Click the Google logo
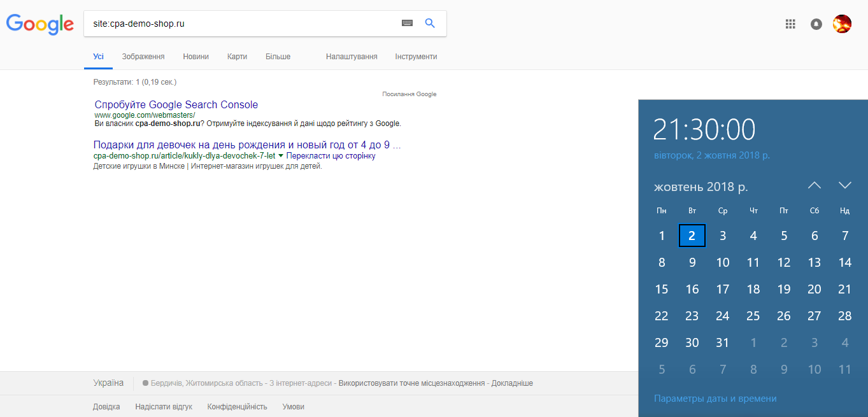Viewport: 868px width, 417px height. [39, 24]
